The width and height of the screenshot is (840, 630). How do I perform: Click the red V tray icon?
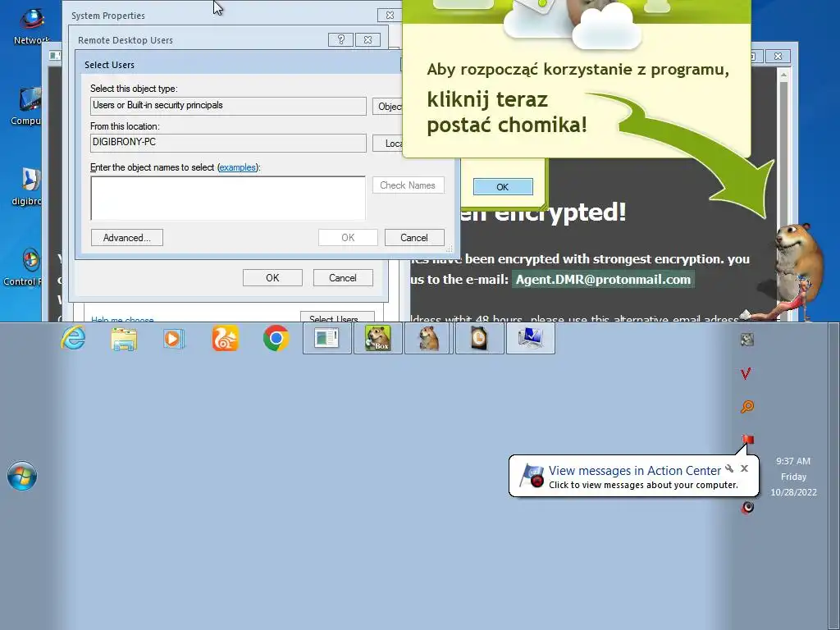tap(746, 373)
